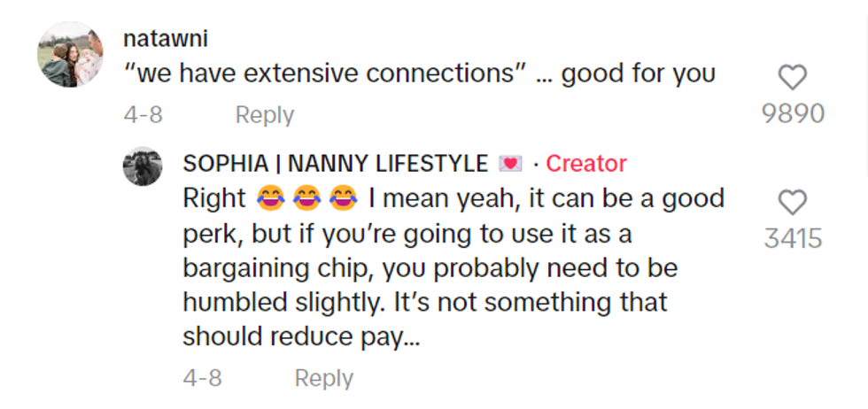Open SOPHIA | NANNY LIFESTYLE username link
The height and width of the screenshot is (409, 868).
[x=335, y=164]
